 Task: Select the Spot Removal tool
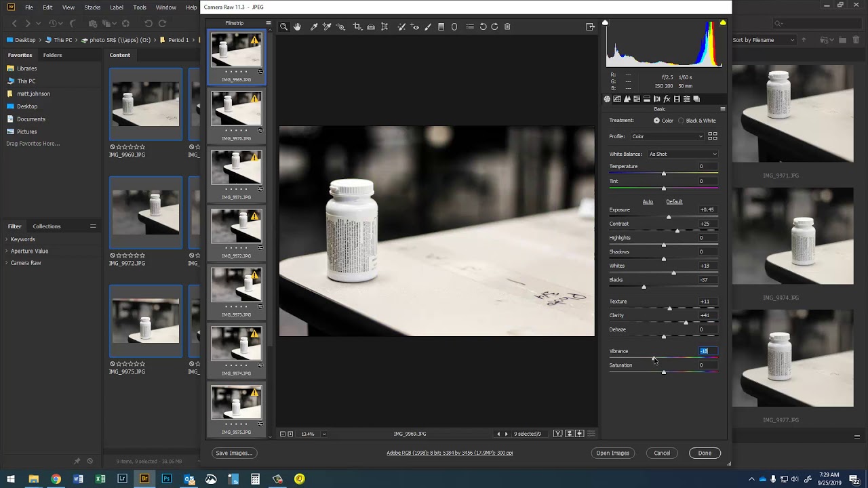[x=401, y=26]
